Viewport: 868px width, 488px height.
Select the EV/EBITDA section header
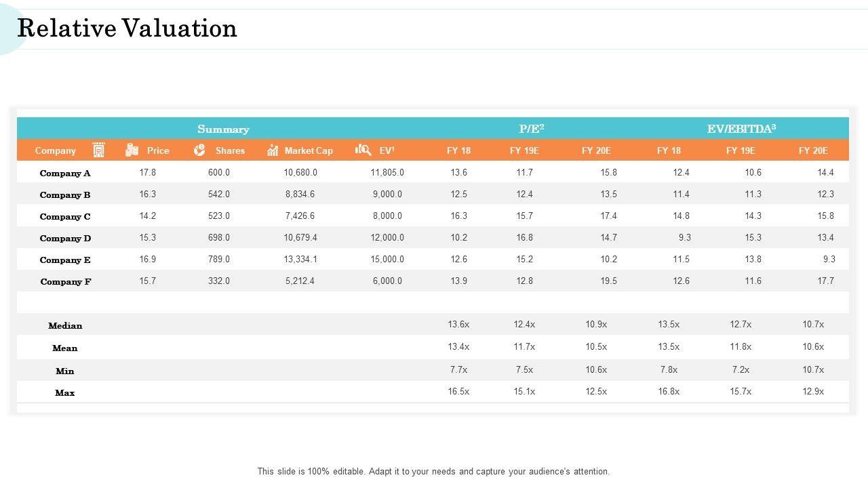point(741,128)
